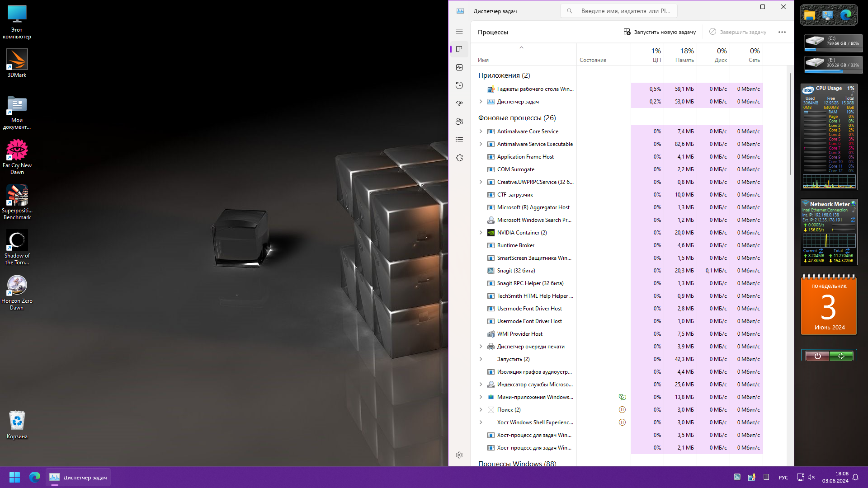Click Запустить новую задачу button
This screenshot has height=488, width=868.
coord(660,32)
